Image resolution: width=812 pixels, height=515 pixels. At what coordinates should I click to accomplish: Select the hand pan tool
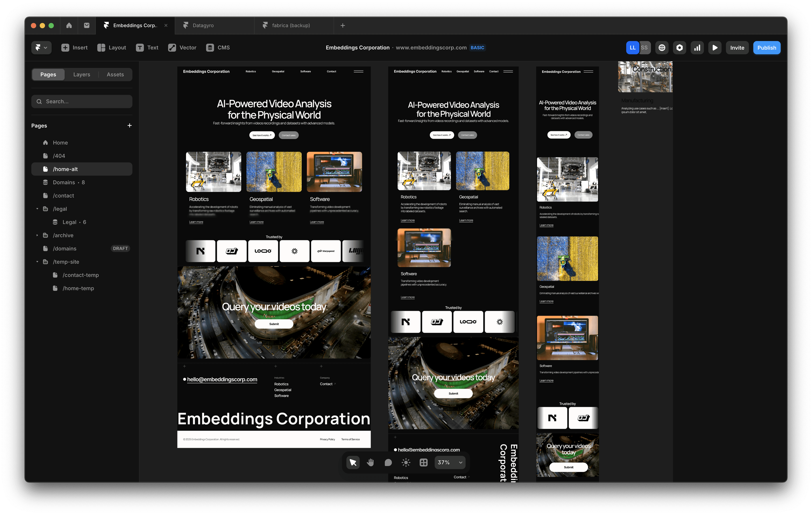(x=370, y=462)
